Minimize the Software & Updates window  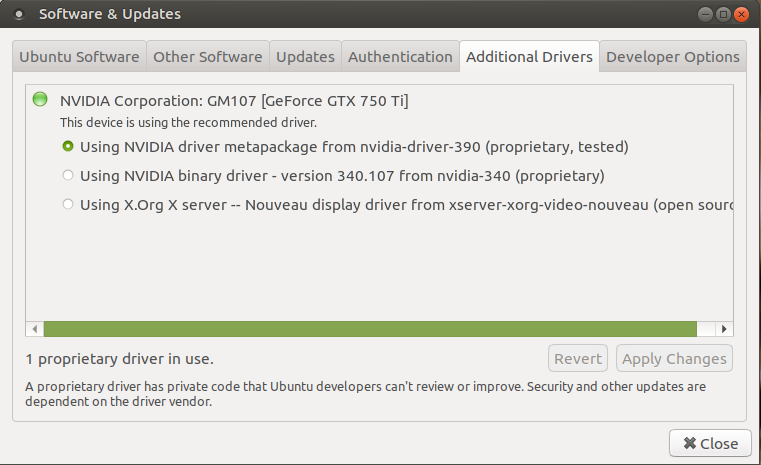coord(705,14)
